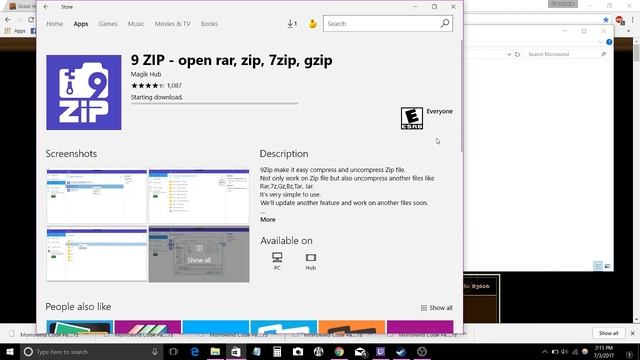Open the Camera taskbar icon
This screenshot has height=360, width=640.
(298, 352)
